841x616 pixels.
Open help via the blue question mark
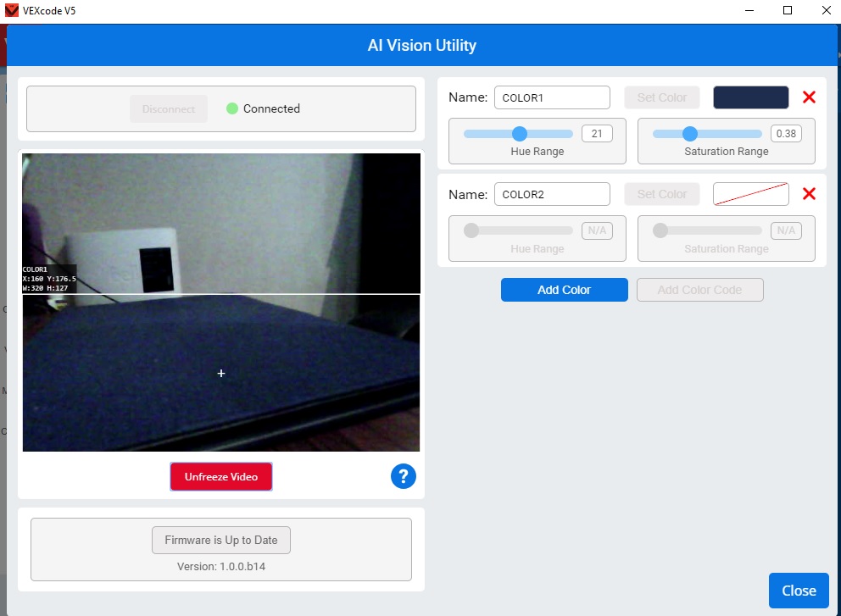404,476
